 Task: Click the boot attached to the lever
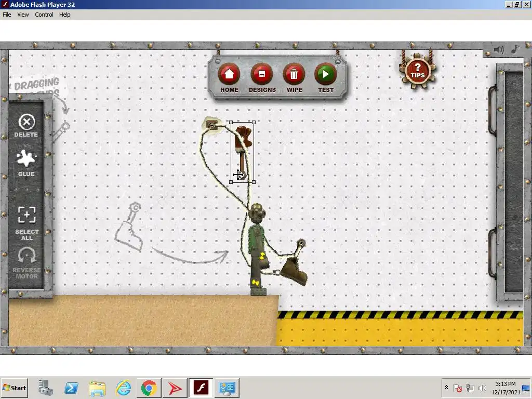[294, 270]
